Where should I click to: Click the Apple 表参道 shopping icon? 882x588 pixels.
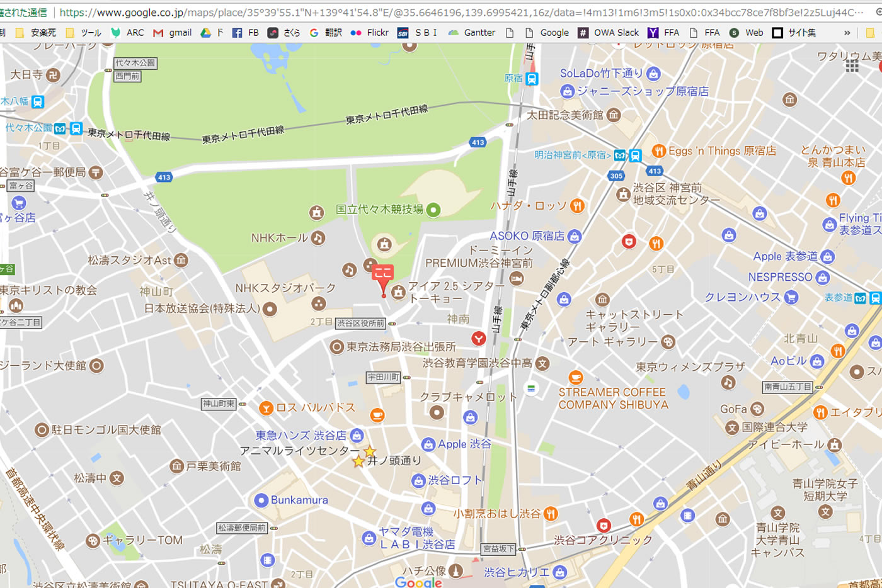[828, 257]
